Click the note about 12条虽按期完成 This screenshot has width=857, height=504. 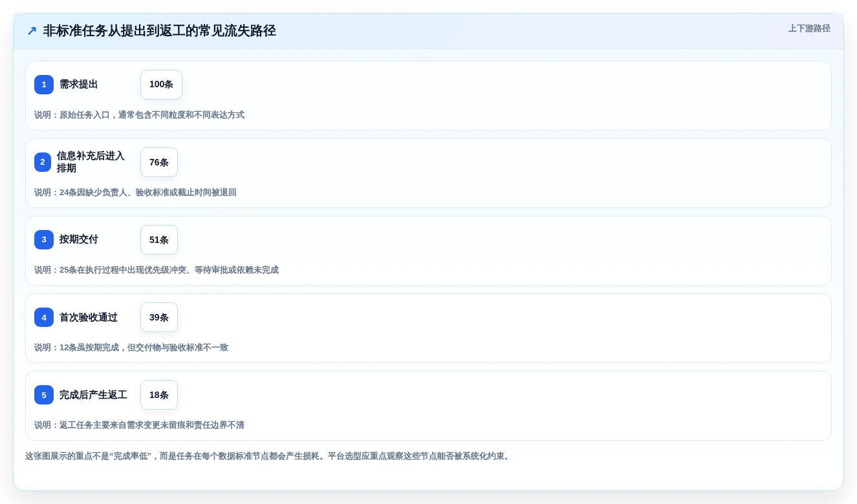point(131,348)
